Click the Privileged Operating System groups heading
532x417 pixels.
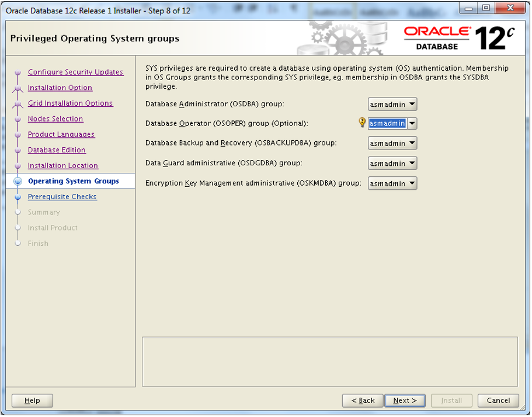point(95,39)
